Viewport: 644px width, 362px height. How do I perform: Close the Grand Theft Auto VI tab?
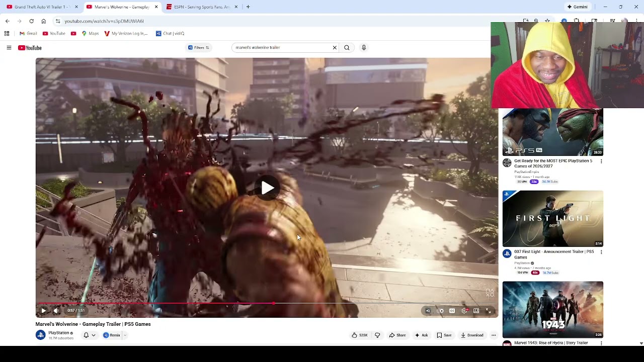[x=76, y=7]
